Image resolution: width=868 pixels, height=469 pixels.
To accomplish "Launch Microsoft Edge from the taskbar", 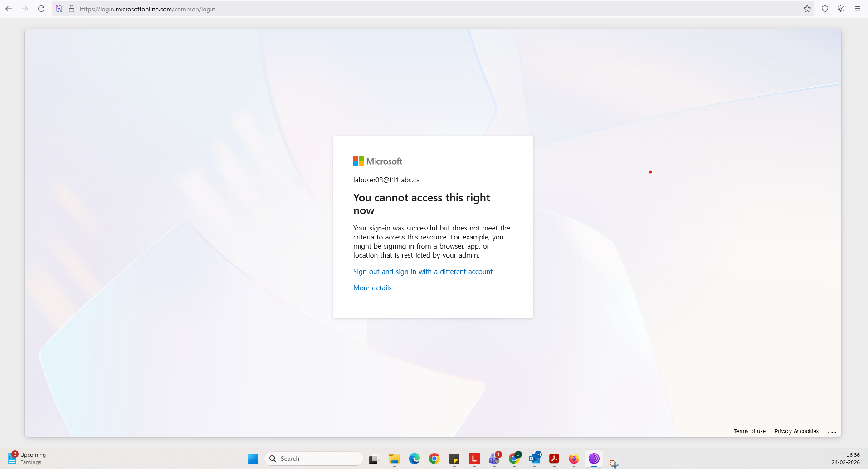I will (414, 459).
